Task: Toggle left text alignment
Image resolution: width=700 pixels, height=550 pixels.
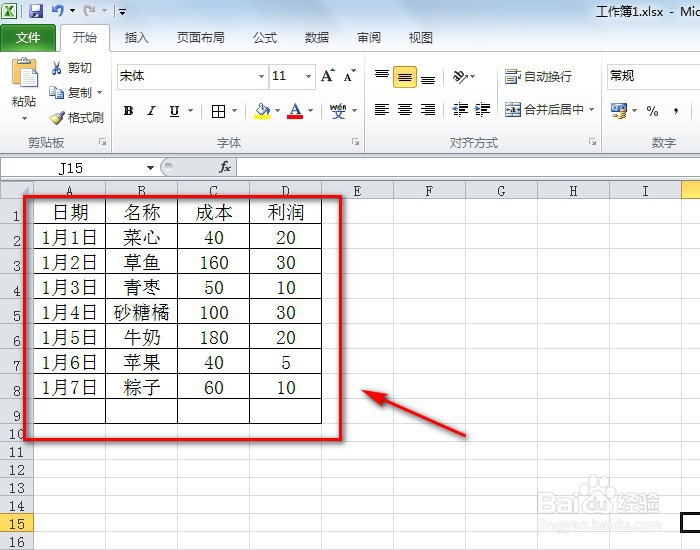Action: point(382,109)
